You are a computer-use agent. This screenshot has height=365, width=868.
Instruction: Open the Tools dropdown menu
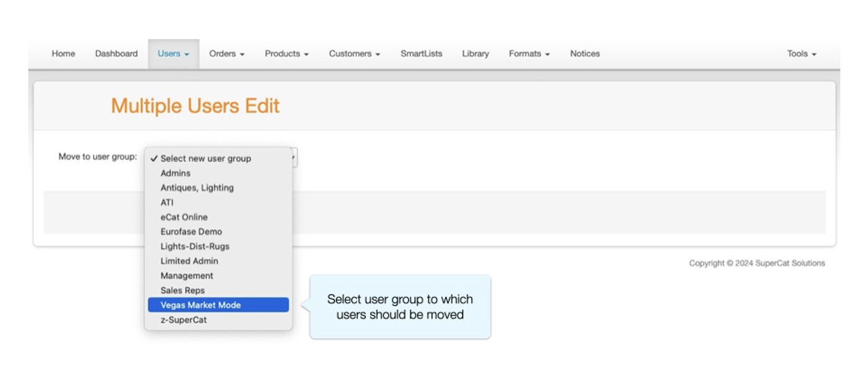pyautogui.click(x=802, y=54)
